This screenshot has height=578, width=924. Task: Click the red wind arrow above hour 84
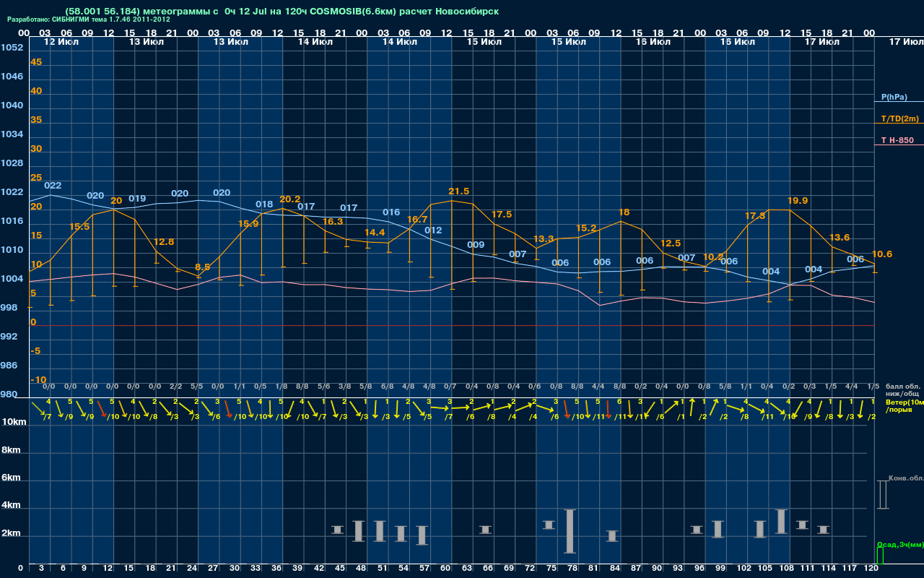point(608,411)
